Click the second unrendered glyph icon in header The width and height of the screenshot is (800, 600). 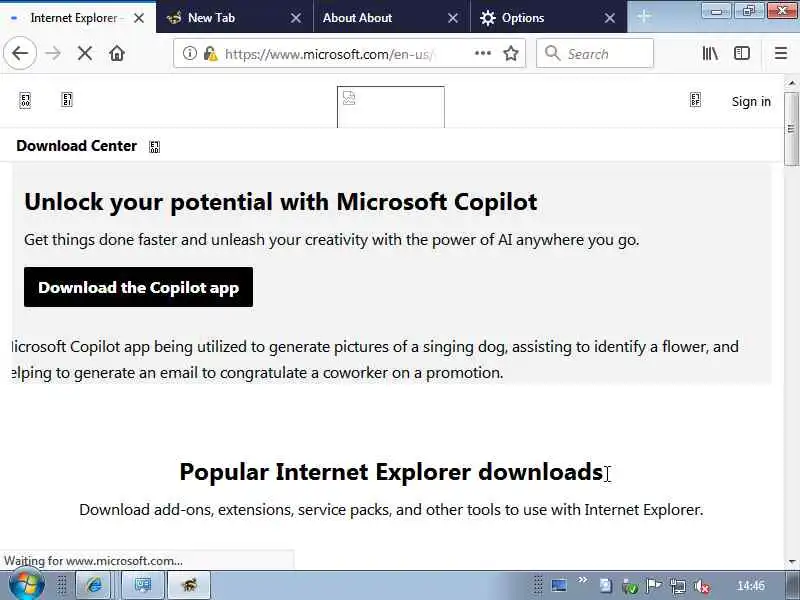pos(67,99)
